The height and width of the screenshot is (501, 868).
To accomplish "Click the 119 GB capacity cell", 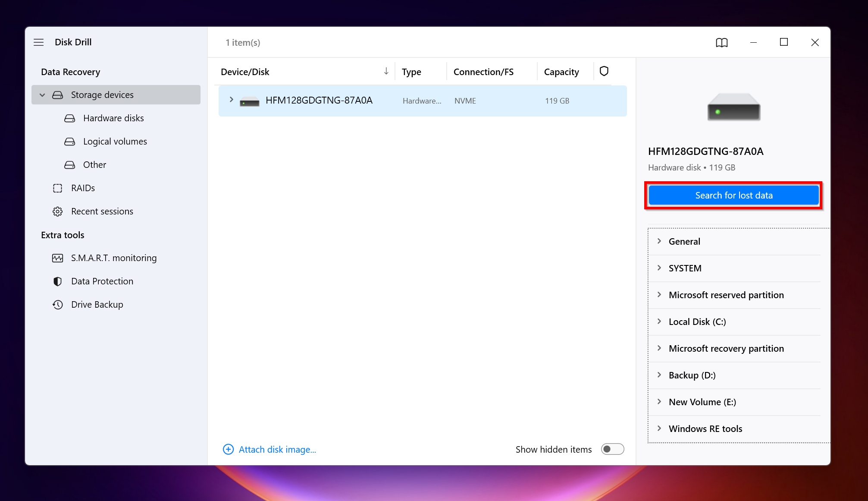I will click(557, 101).
